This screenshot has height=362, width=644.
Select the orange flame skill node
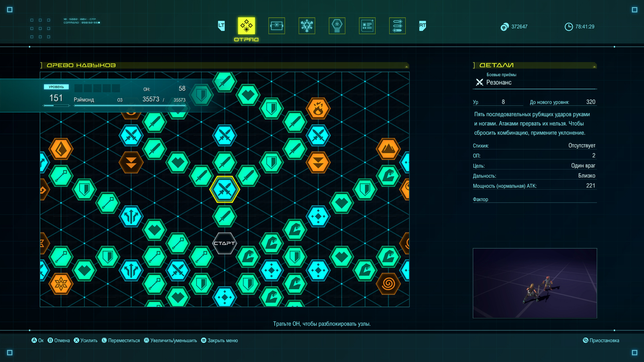tap(318, 109)
